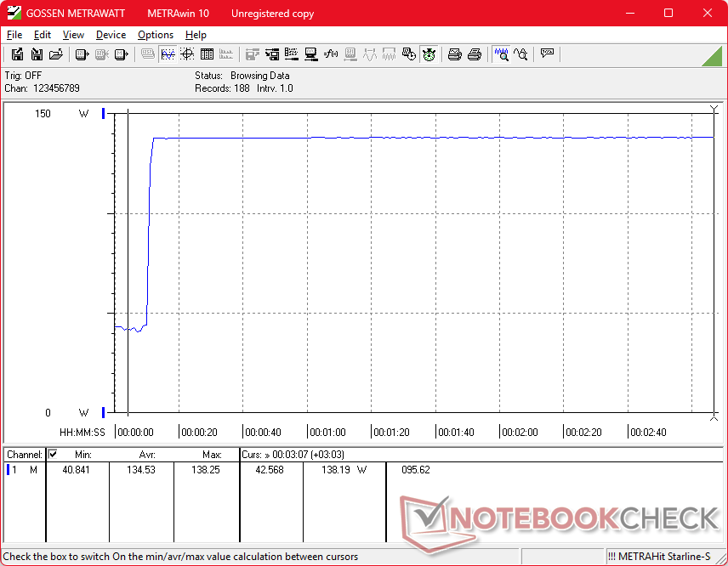The image size is (728, 566).
Task: Switch to the table view icon
Action: tap(207, 54)
